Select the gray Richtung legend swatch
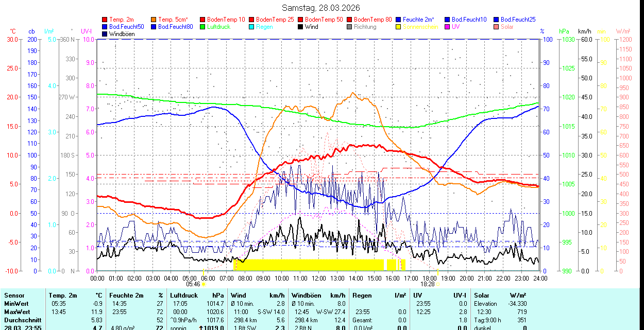The image size is (644, 330). [x=350, y=27]
